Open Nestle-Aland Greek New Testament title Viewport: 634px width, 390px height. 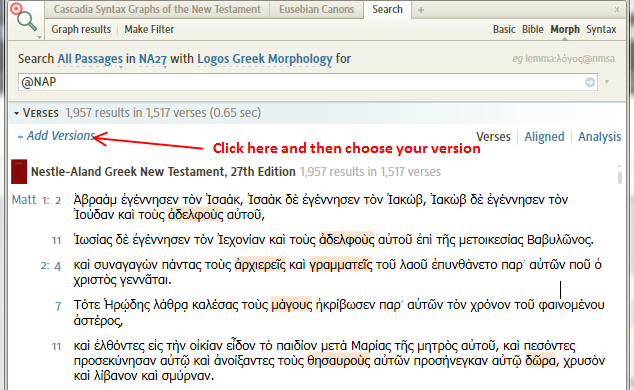click(163, 172)
